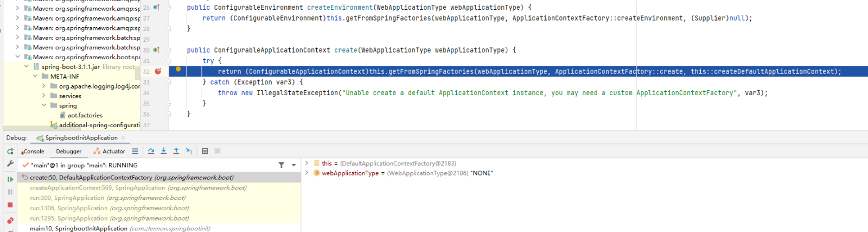Open View Breakpoints dialog

point(10,221)
